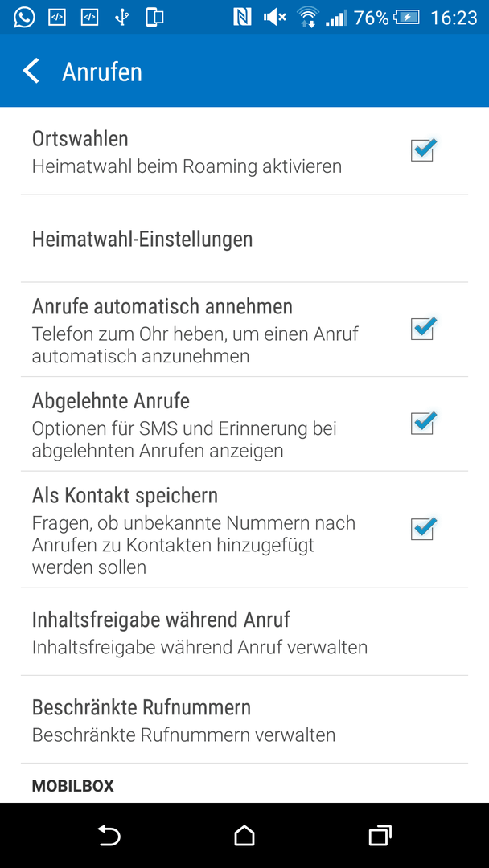Toggle the Abgelehnte Anrufe checkbox

tap(423, 424)
